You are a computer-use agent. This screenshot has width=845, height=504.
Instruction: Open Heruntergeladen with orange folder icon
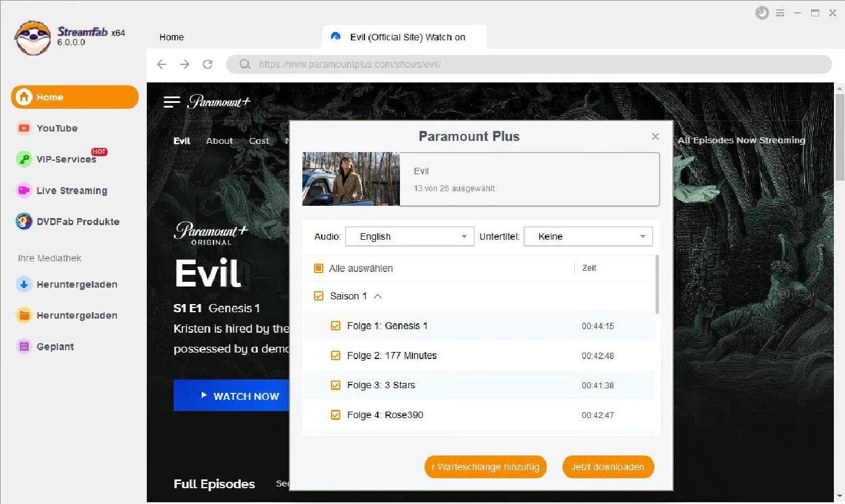67,315
